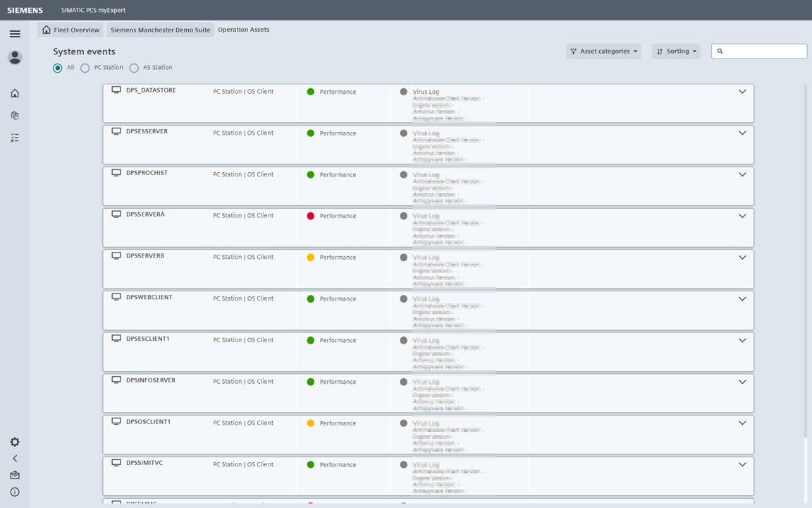Go to Fleet Overview breadcrumb
This screenshot has height=508, width=812.
(x=70, y=30)
